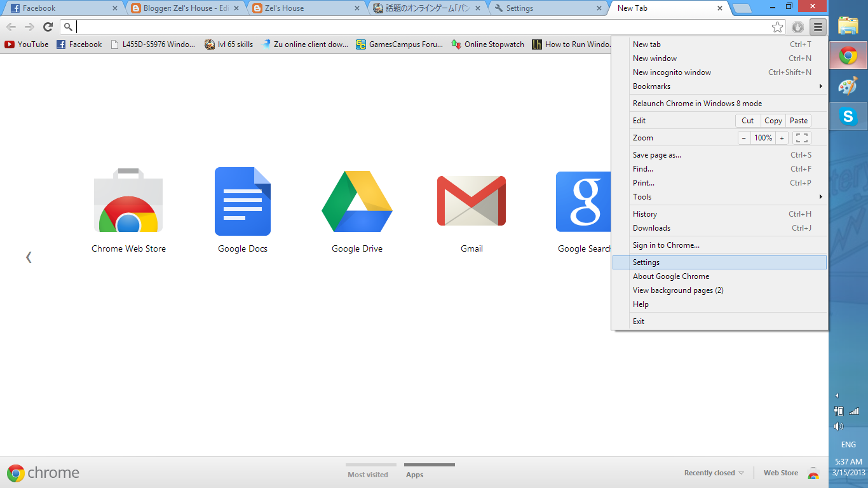
Task: Open the YouTube bookmark
Action: 27,44
